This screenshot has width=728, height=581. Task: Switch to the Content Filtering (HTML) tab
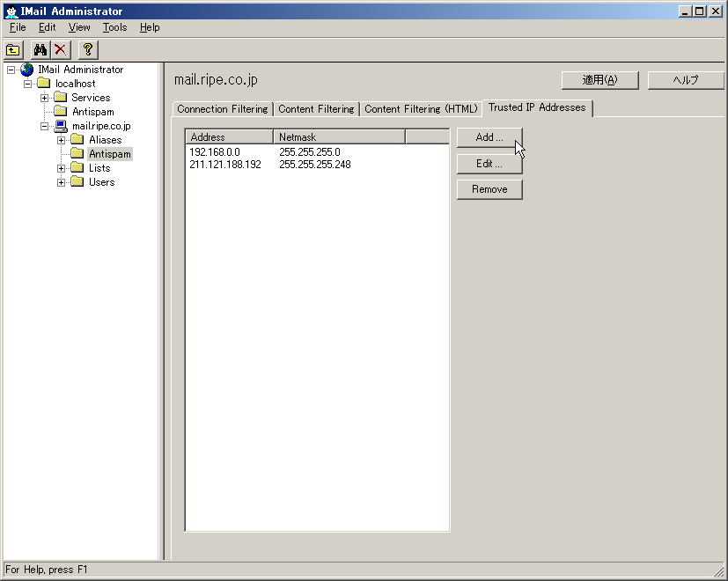click(421, 109)
